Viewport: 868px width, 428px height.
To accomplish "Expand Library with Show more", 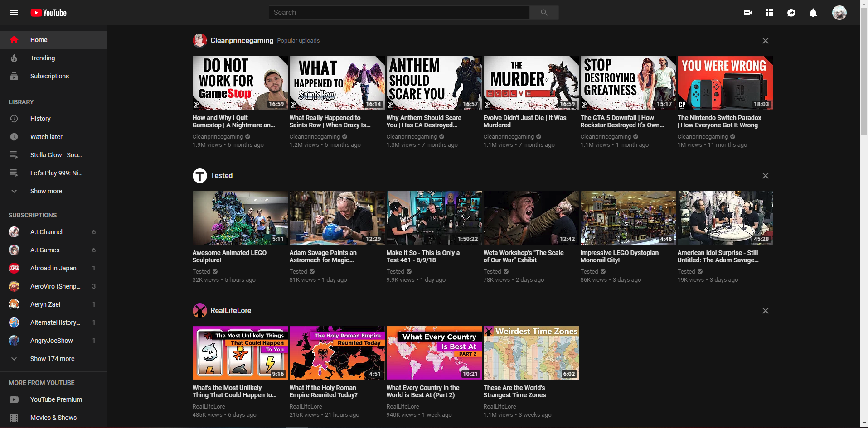I will (x=53, y=191).
